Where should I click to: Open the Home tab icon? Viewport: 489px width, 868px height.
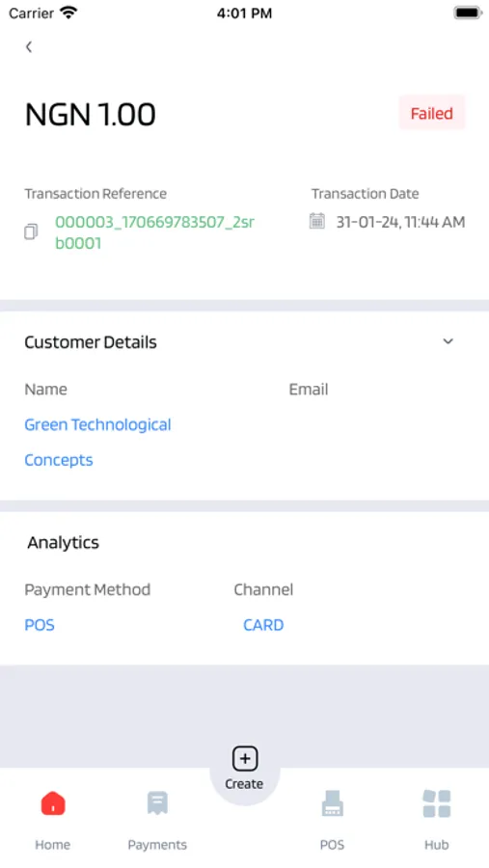click(53, 803)
